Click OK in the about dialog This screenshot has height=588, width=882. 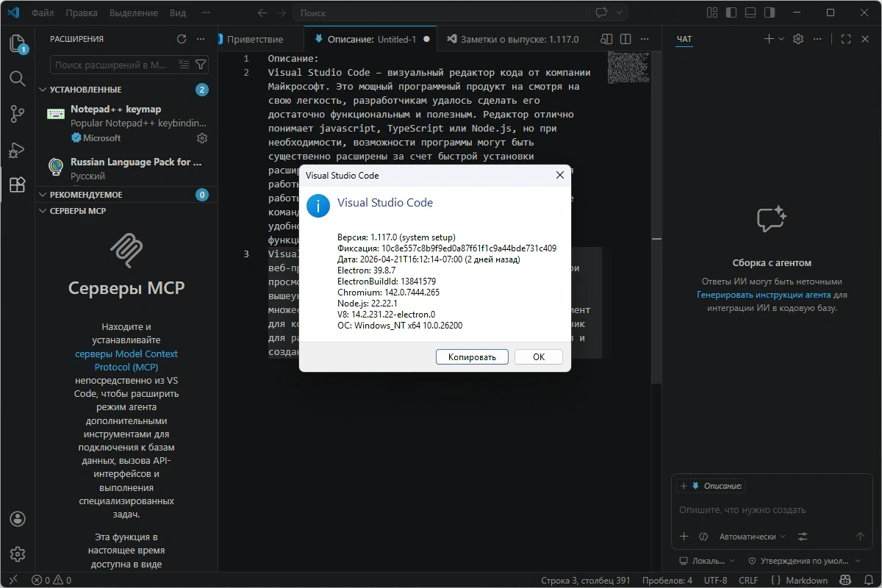tap(539, 356)
